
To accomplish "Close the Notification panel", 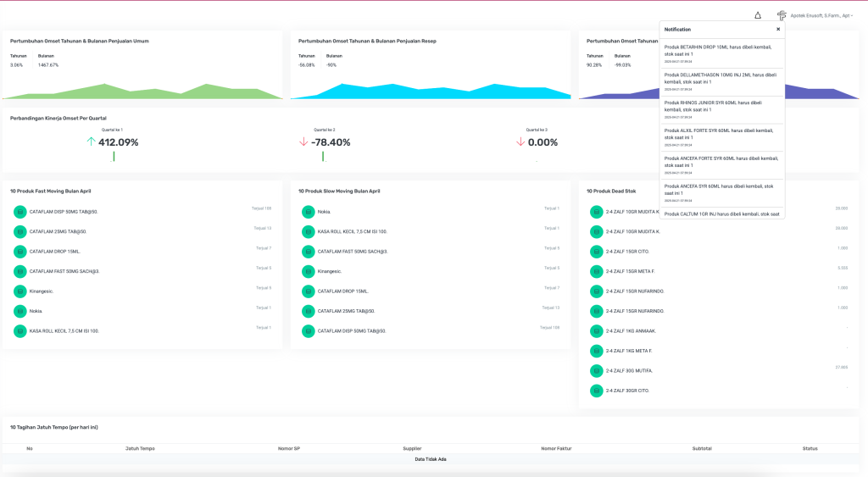I will point(778,30).
